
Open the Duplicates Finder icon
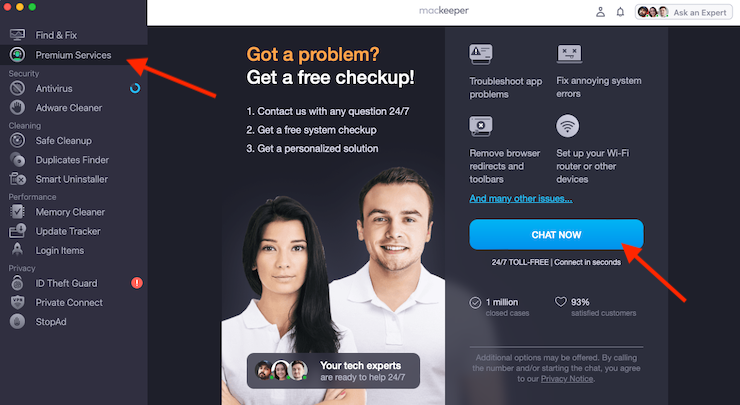(x=17, y=160)
